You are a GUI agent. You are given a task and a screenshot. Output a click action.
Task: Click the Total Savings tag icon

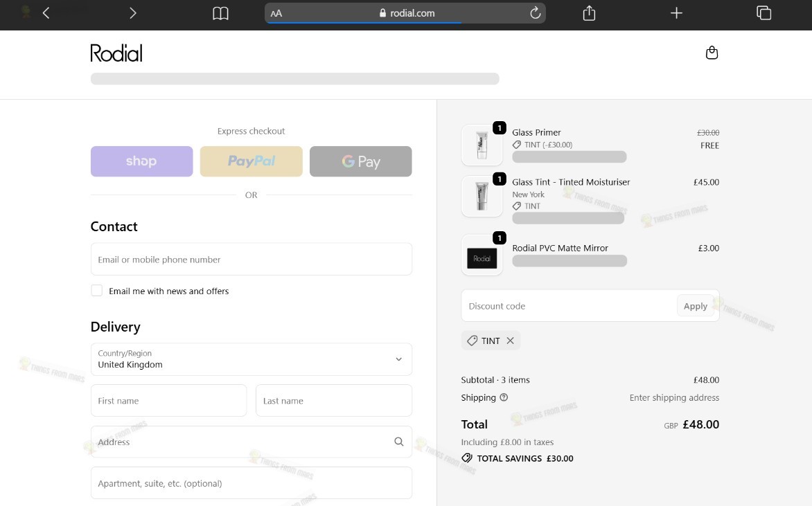coord(467,458)
